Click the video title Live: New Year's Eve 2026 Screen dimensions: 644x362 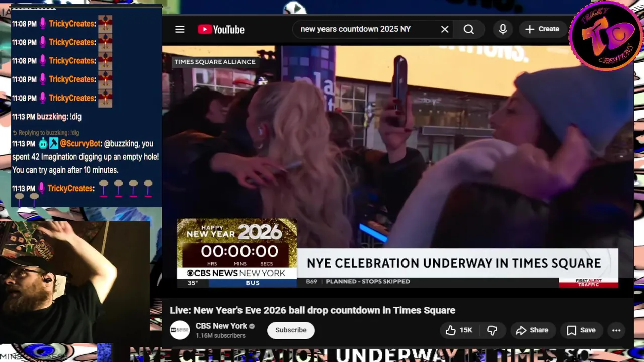pyautogui.click(x=312, y=310)
